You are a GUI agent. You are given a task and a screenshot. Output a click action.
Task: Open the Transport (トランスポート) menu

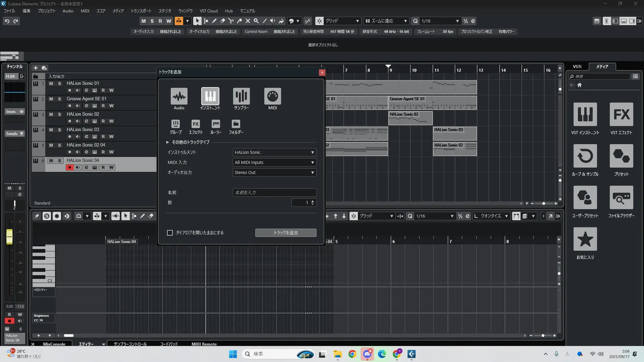click(141, 11)
